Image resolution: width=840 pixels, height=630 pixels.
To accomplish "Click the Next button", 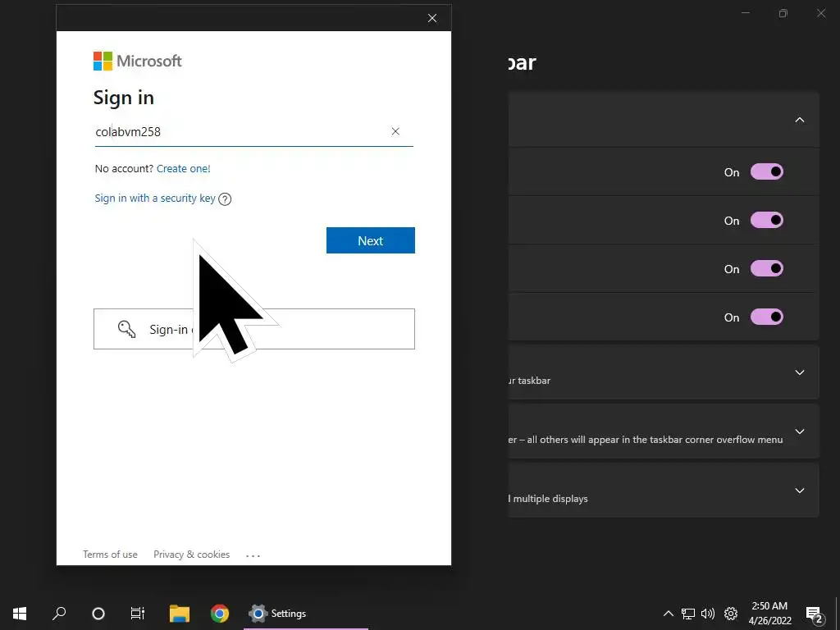I will (370, 240).
